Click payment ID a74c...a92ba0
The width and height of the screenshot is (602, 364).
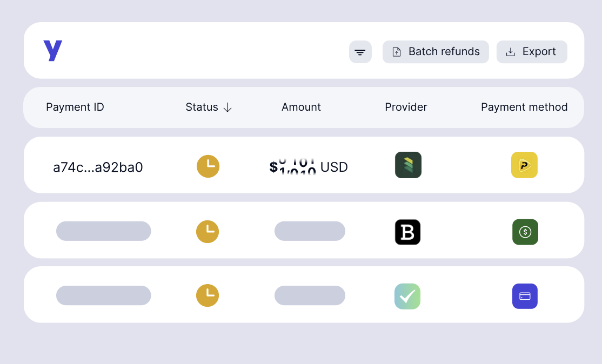pos(98,167)
